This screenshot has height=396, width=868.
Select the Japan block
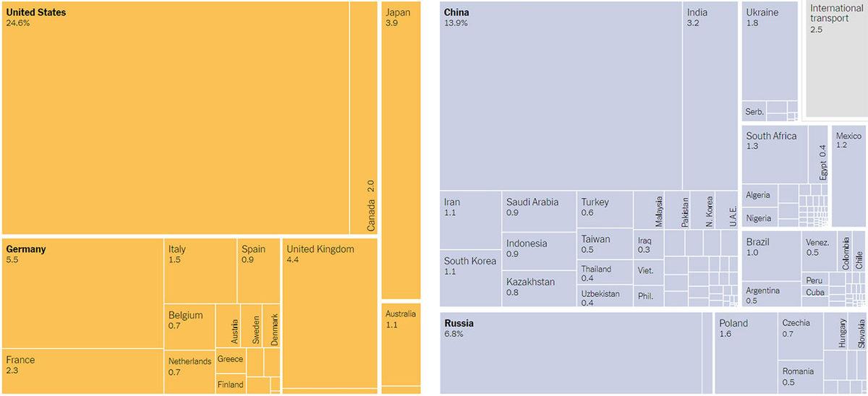[x=400, y=150]
